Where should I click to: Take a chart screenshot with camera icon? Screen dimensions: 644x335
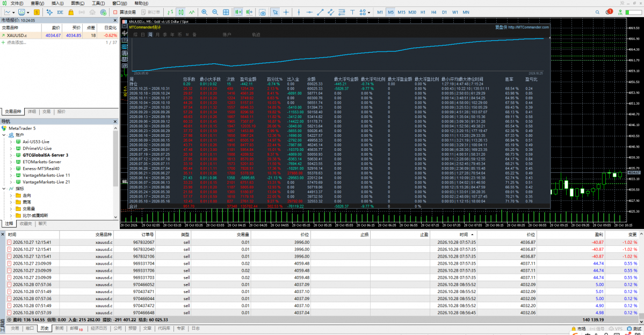tap(263, 12)
